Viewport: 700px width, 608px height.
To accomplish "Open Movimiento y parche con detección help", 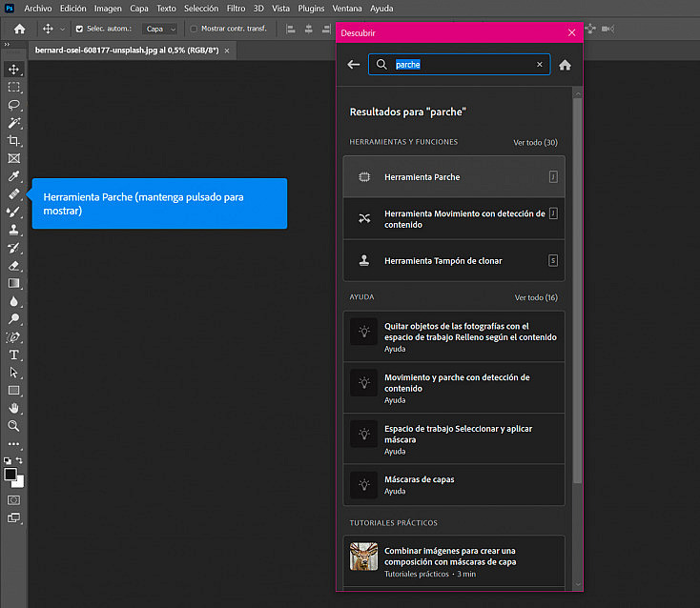I will pyautogui.click(x=454, y=388).
